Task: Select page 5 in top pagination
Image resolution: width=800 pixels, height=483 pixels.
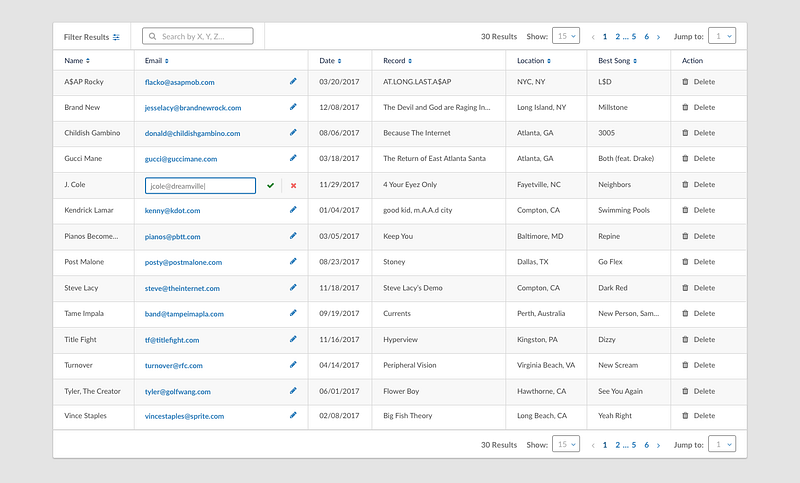Action: coord(634,36)
